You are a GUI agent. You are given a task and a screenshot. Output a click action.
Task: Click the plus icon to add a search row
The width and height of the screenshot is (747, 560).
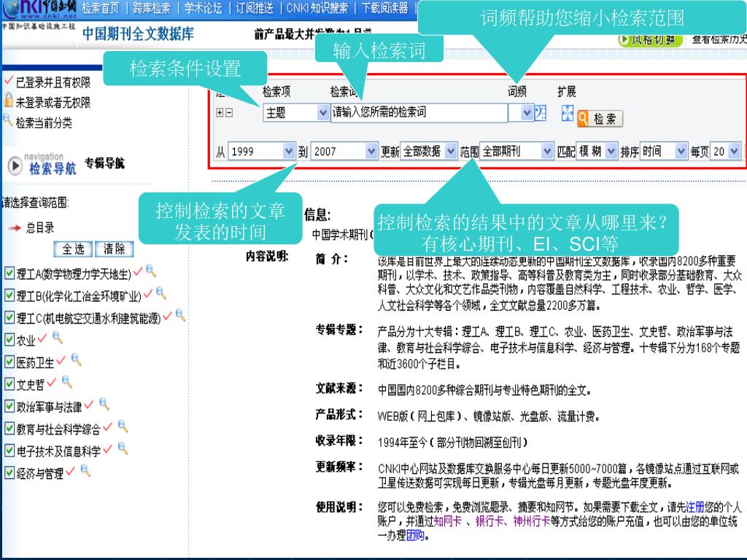pos(220,113)
